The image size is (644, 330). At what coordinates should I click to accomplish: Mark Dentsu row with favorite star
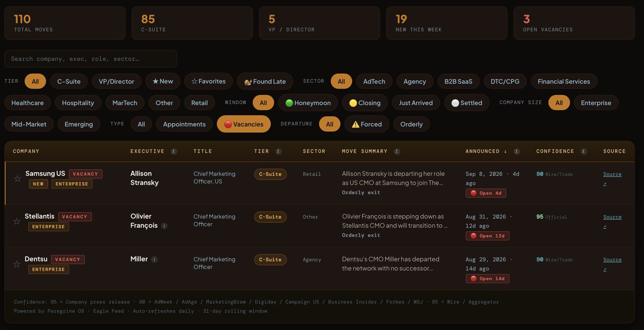pyautogui.click(x=17, y=264)
